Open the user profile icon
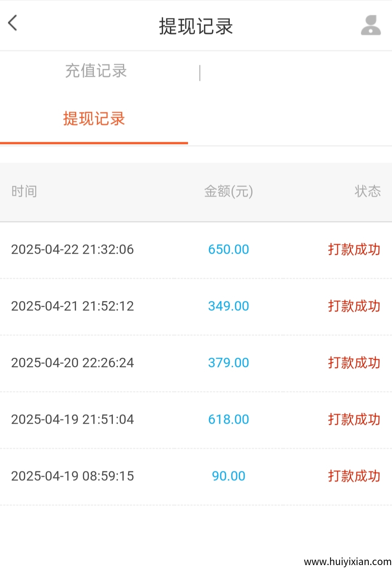Viewport: 392px width, 568px height. coord(371,25)
